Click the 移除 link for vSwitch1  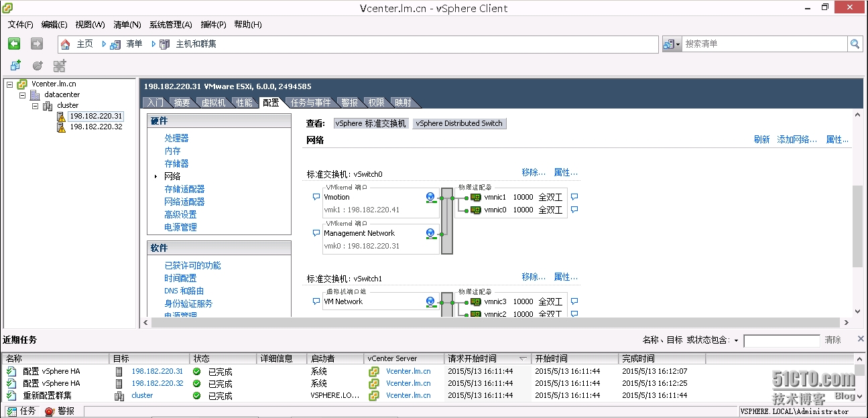tap(533, 277)
